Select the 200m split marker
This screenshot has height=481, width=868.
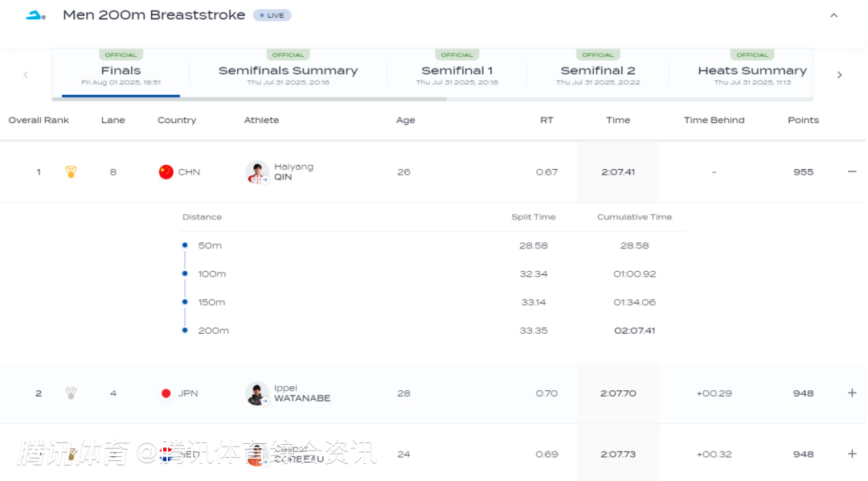coord(185,330)
